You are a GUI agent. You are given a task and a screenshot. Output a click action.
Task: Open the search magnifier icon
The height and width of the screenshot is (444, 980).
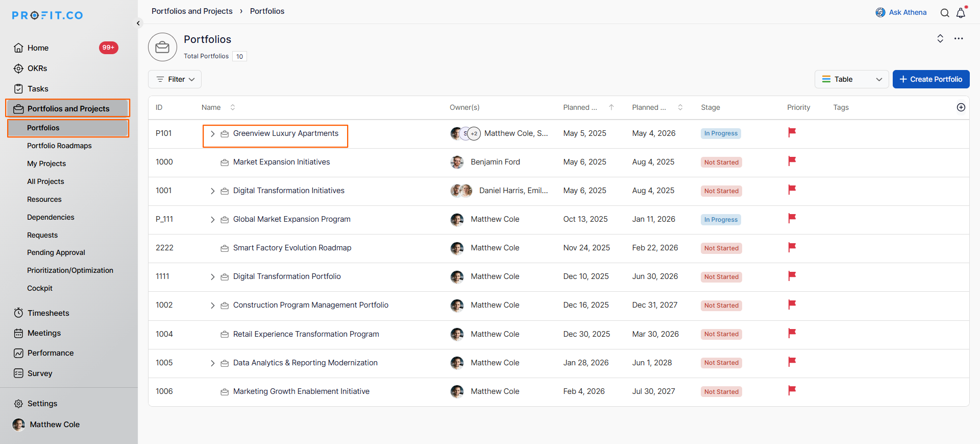coord(945,13)
